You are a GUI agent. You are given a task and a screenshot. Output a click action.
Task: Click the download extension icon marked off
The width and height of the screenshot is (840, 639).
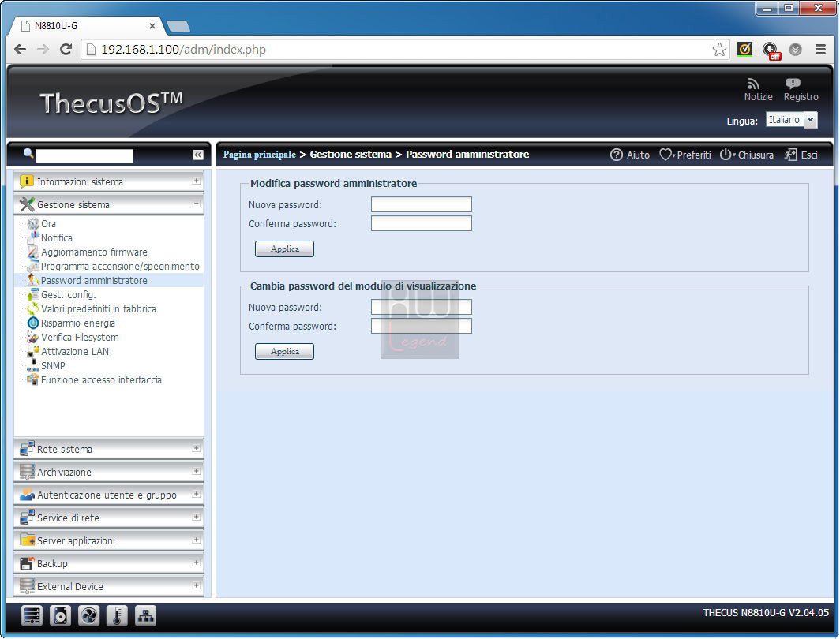click(x=771, y=50)
